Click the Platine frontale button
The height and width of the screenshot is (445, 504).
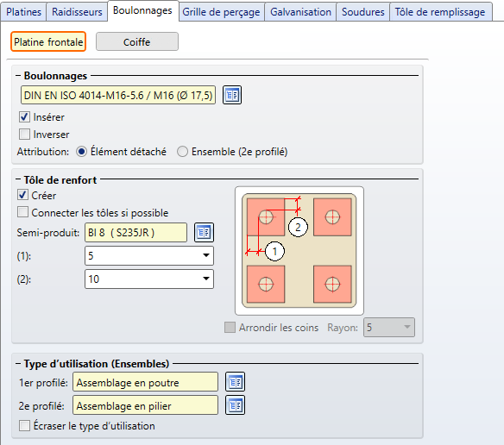click(x=48, y=41)
